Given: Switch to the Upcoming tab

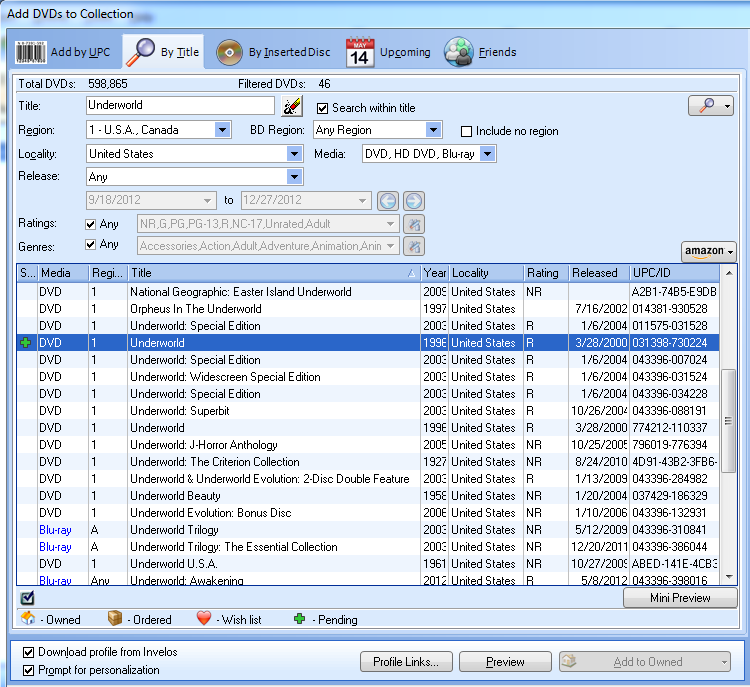Looking at the screenshot, I should 388,52.
